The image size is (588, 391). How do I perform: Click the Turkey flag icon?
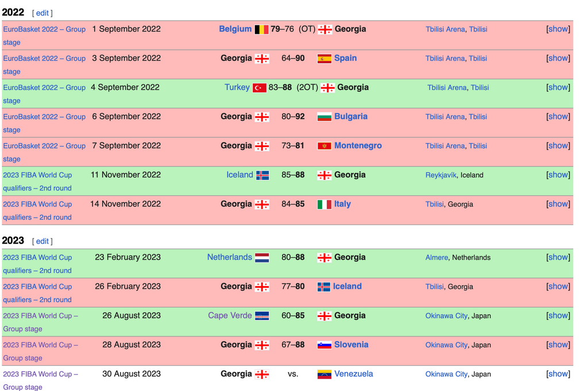260,88
